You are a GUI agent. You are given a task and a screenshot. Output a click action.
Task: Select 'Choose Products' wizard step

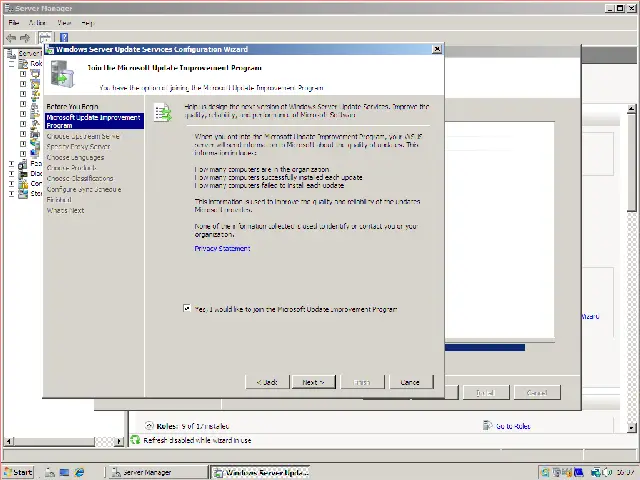pyautogui.click(x=71, y=168)
